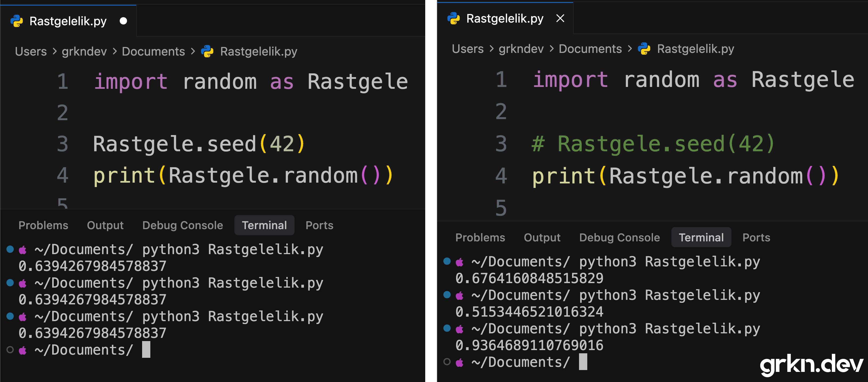Click unsaved dot on left Rastgelelik.py tab

click(123, 21)
